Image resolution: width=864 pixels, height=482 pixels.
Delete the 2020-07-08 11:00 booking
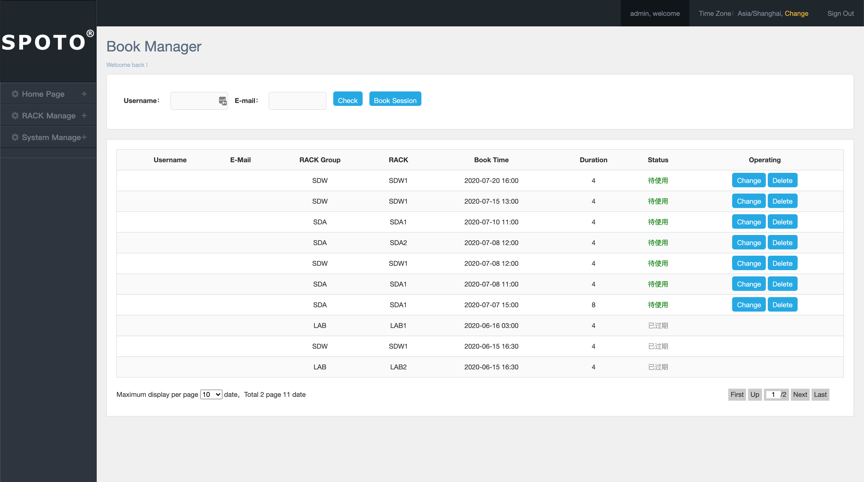[x=782, y=284]
